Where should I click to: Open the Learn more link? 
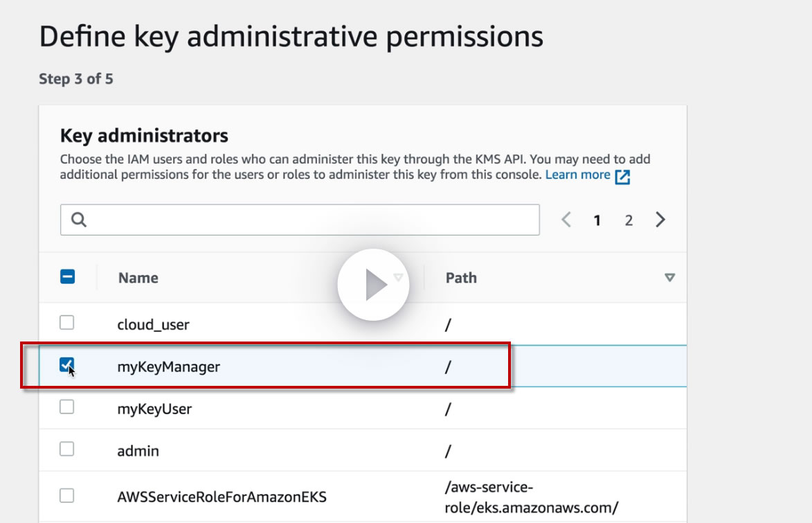pos(577,175)
